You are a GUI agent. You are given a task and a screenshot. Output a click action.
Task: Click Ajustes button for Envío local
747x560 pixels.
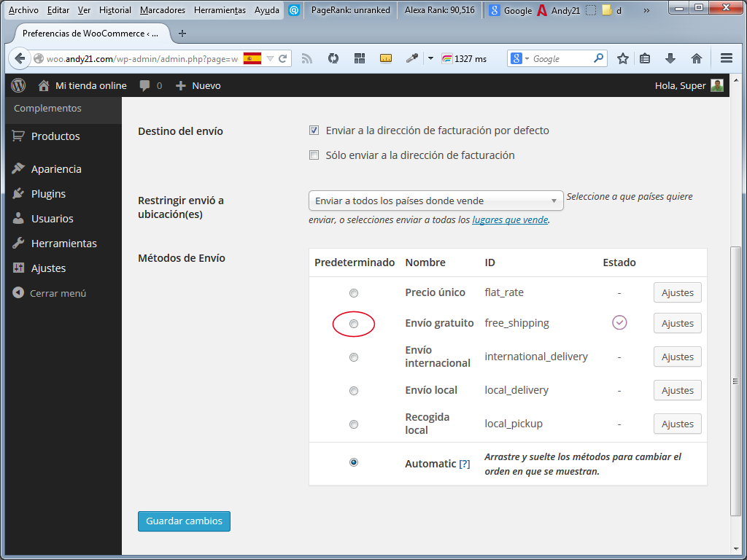tap(678, 390)
